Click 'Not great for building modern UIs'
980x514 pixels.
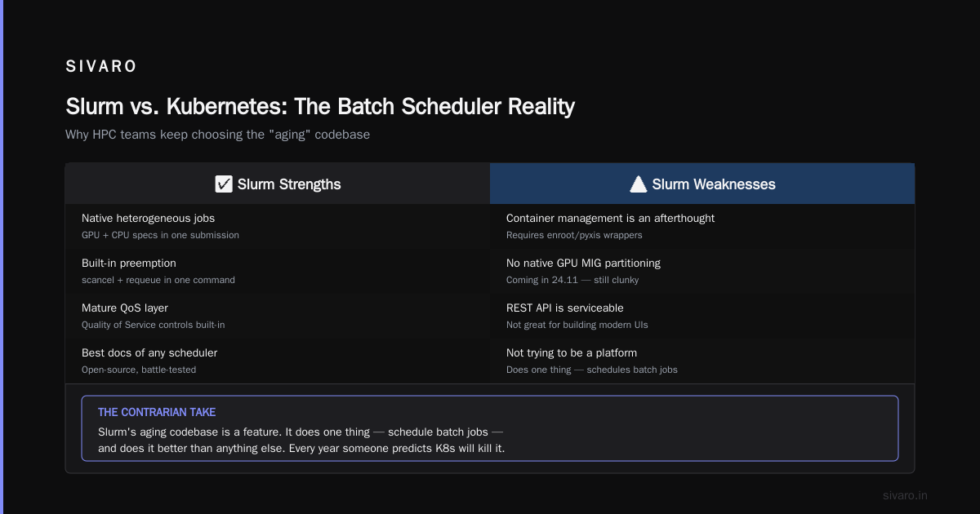[x=577, y=325]
